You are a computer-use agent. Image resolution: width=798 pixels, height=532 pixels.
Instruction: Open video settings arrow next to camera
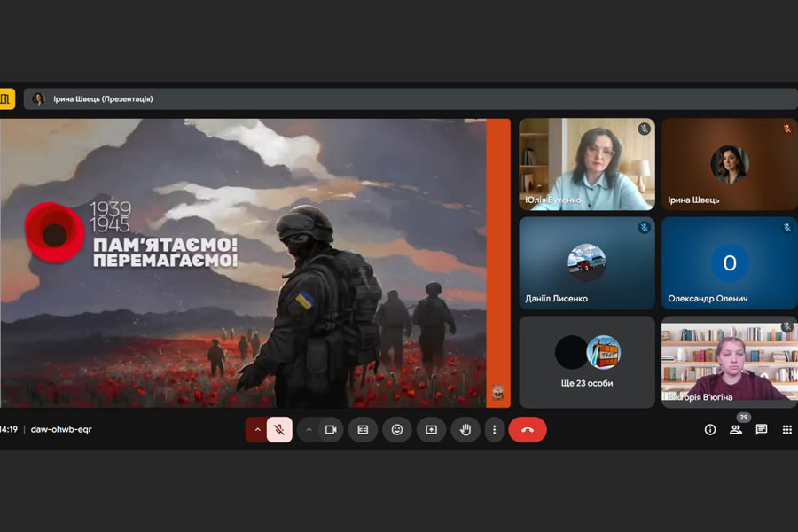[309, 430]
